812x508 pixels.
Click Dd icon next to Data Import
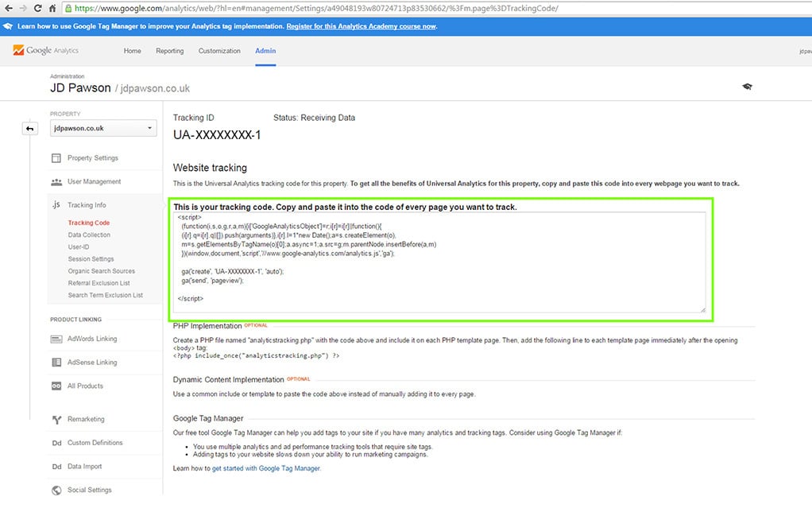point(56,467)
